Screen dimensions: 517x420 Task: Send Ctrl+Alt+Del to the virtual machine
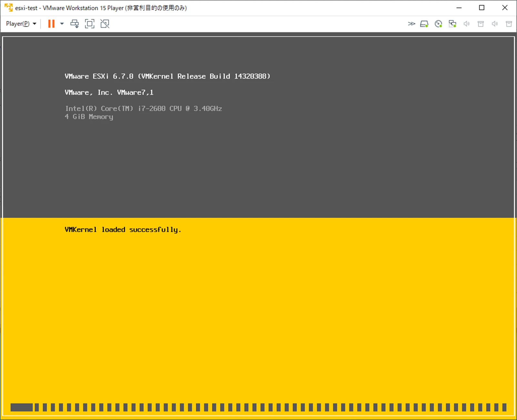[x=75, y=24]
